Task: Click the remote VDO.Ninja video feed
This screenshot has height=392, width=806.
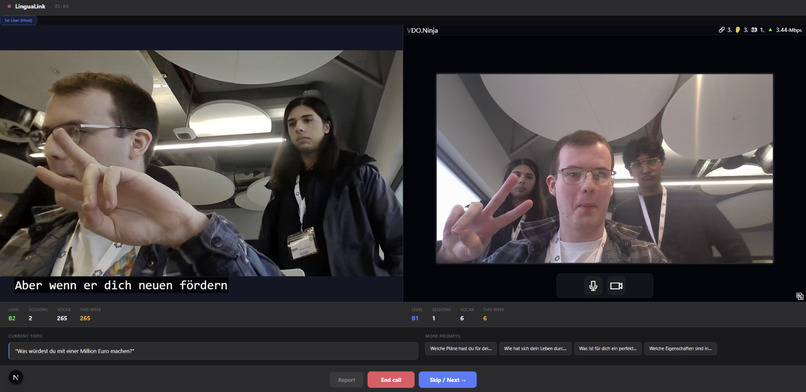Action: [x=604, y=169]
